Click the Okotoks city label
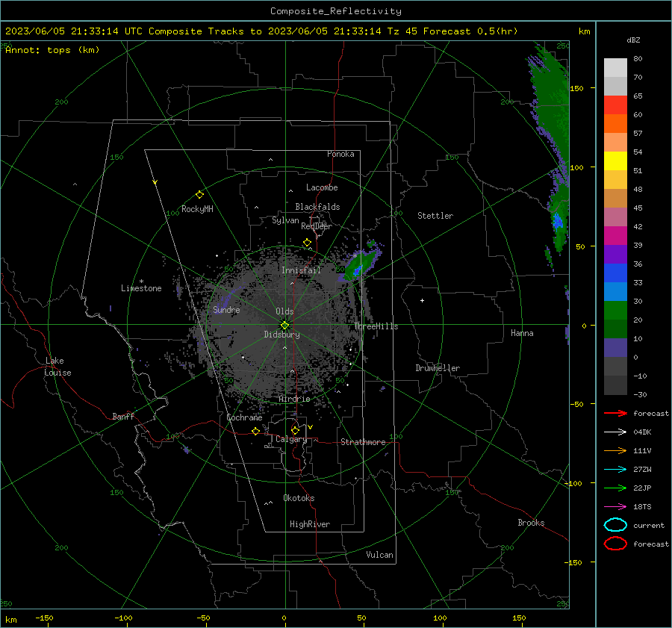 point(299,498)
